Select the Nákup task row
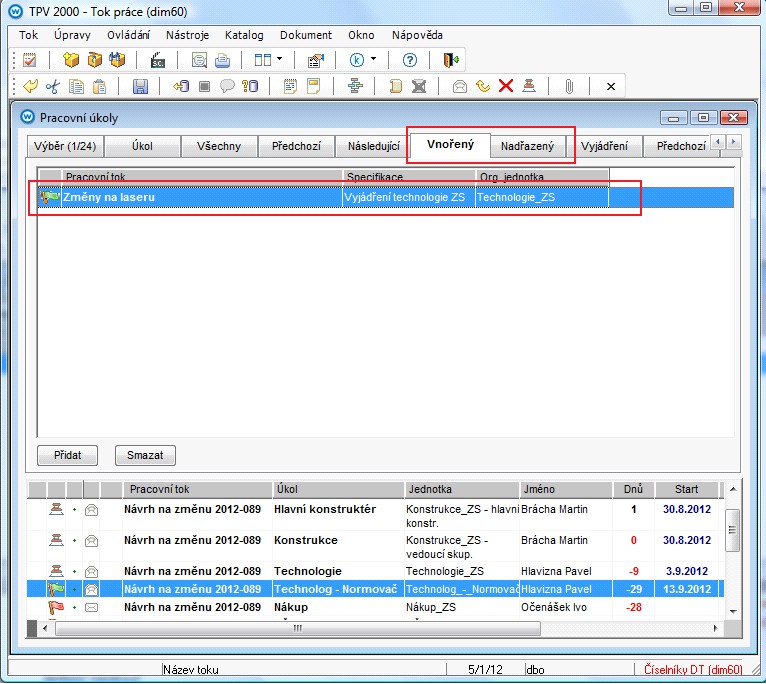Screen dimensions: 766x684 tap(373, 607)
